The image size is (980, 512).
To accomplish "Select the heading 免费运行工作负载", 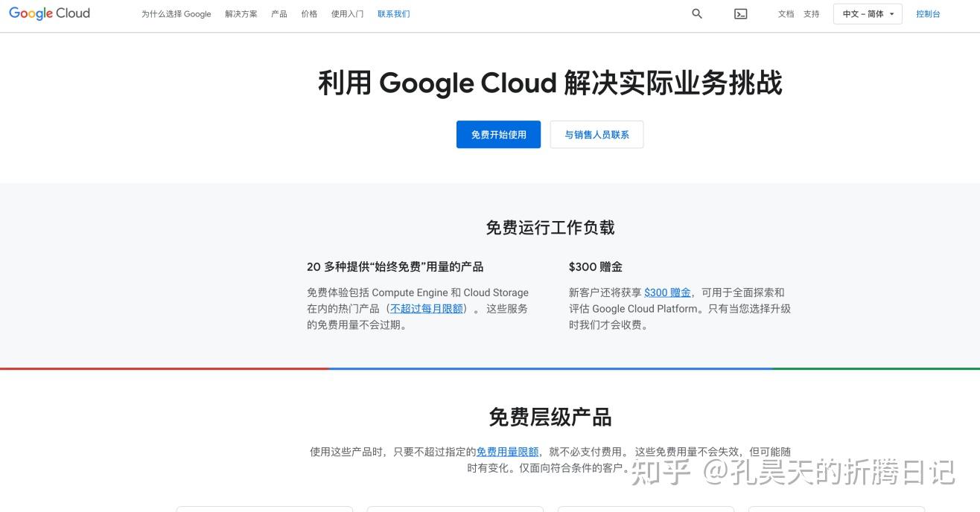I will (x=550, y=228).
